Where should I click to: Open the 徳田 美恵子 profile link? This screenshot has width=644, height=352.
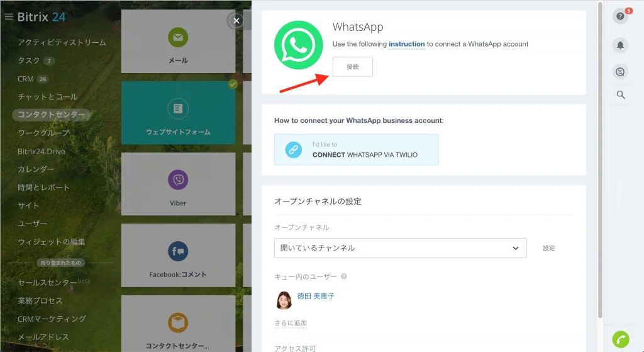(x=316, y=296)
